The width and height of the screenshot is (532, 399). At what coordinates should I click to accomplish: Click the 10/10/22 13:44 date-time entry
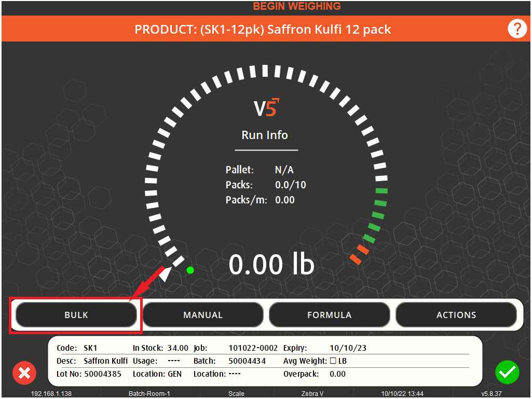click(x=402, y=394)
